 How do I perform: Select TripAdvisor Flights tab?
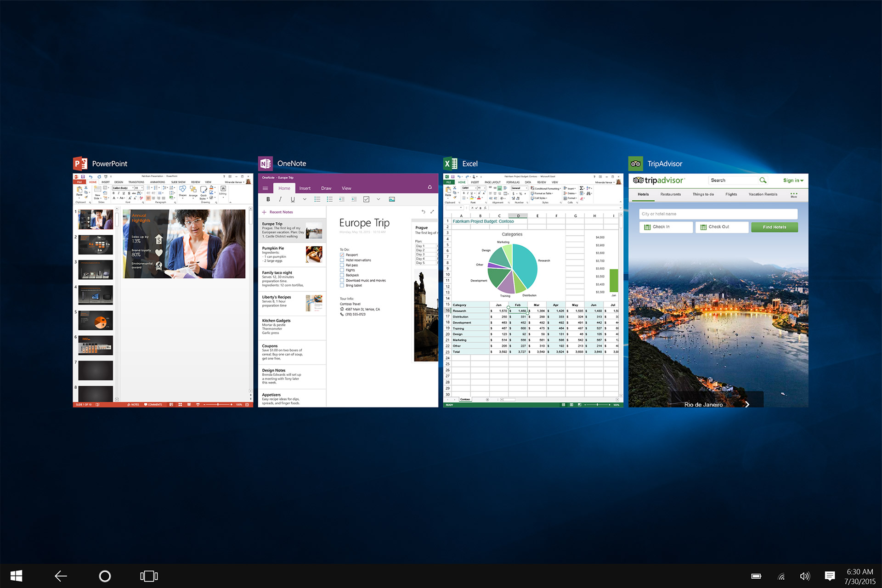click(x=731, y=194)
